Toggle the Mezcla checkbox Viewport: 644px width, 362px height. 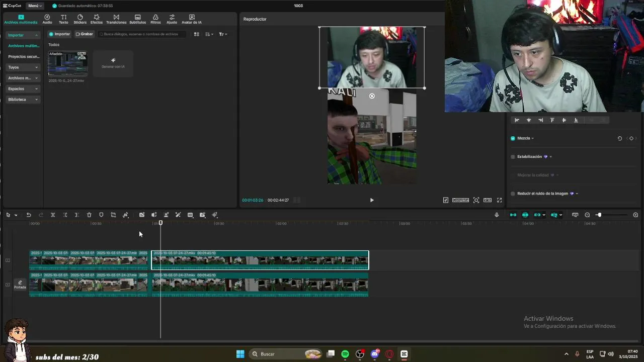click(x=513, y=138)
